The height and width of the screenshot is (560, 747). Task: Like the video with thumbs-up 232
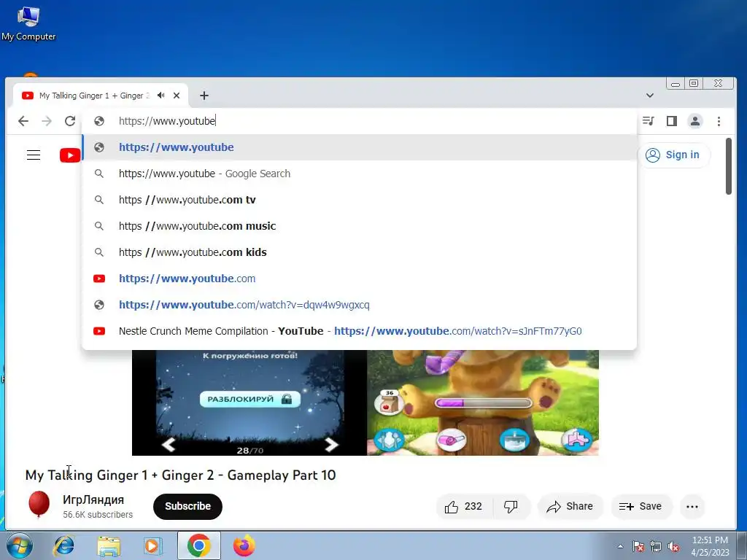(x=463, y=506)
